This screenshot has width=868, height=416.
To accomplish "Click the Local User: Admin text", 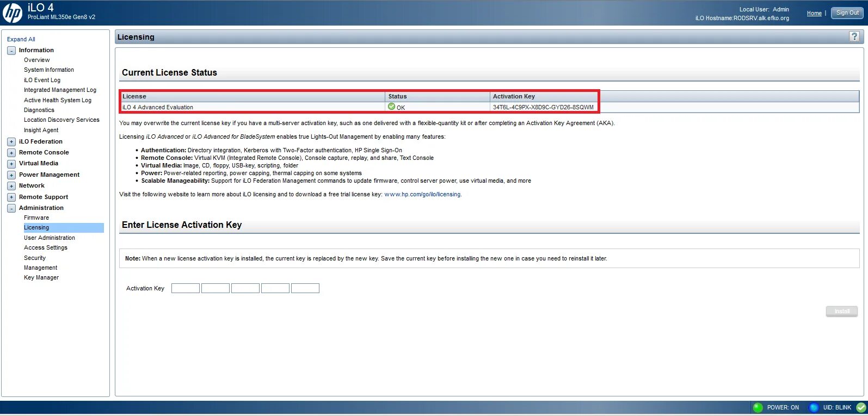I will 764,9.
